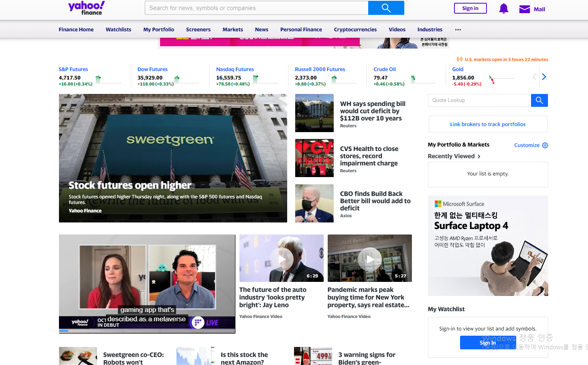Viewport: 588px width, 365px height.
Task: Open the CVS pharmacy article thumbnail
Action: coord(314,158)
